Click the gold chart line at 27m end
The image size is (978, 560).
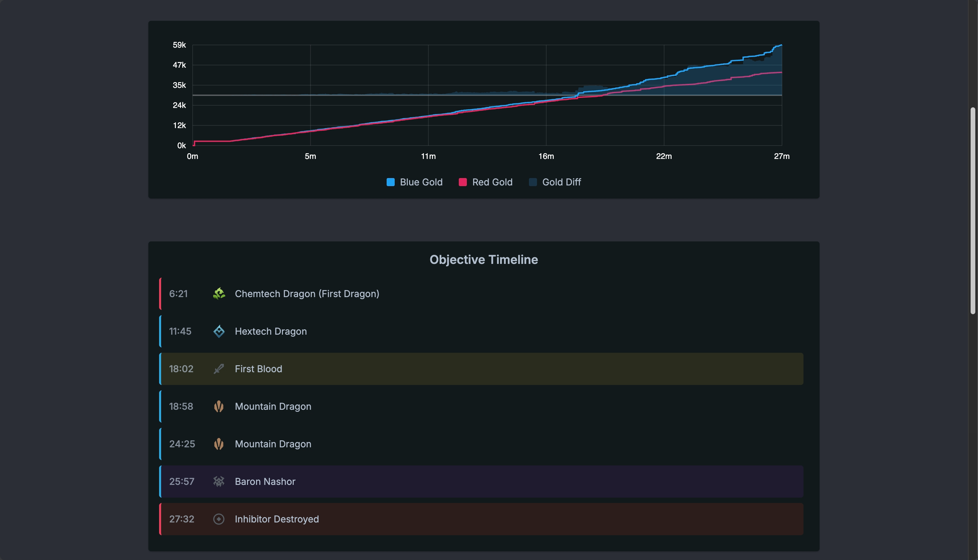pyautogui.click(x=781, y=45)
